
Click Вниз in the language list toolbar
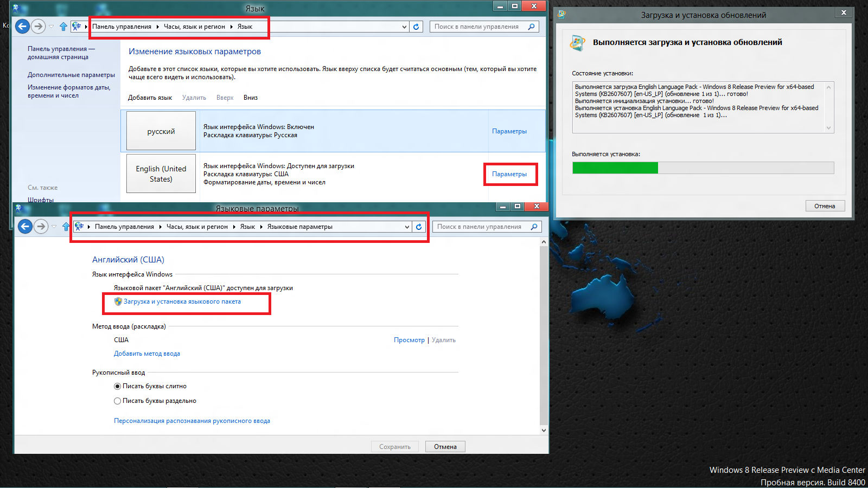coord(251,98)
